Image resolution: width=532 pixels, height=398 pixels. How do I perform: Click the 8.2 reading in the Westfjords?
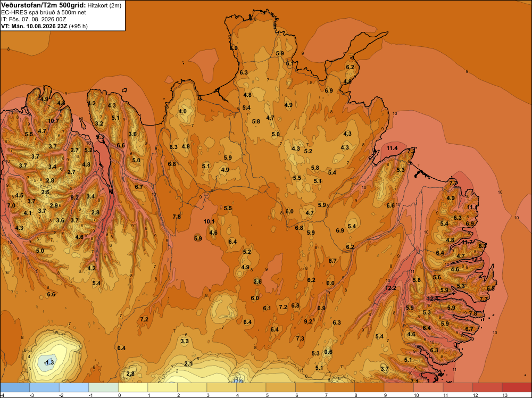click(74, 197)
